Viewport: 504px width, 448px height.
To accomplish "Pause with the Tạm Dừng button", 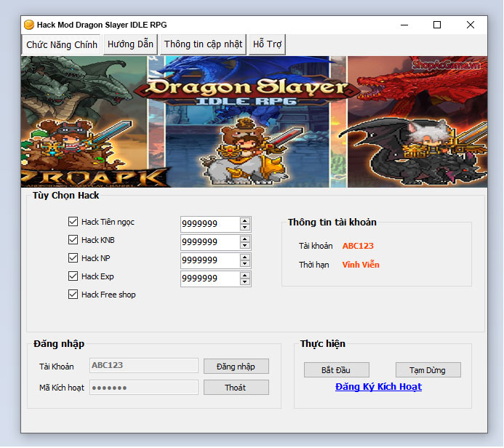I will point(428,370).
